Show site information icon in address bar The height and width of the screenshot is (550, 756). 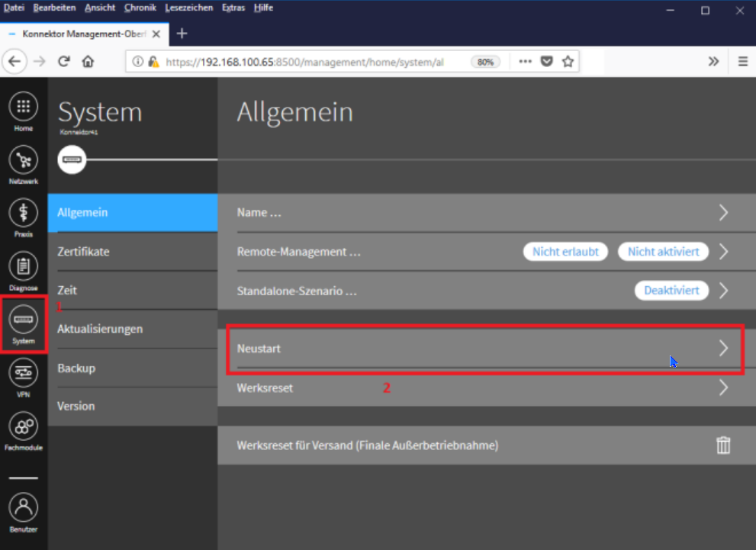click(x=138, y=62)
